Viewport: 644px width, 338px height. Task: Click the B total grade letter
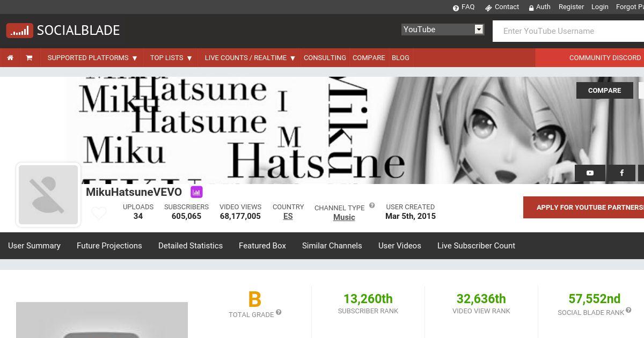pyautogui.click(x=254, y=299)
